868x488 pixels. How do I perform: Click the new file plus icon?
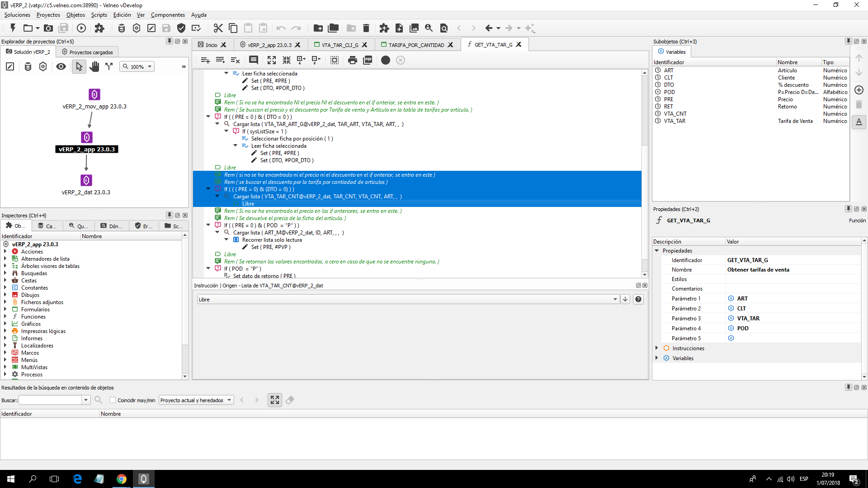tap(399, 28)
